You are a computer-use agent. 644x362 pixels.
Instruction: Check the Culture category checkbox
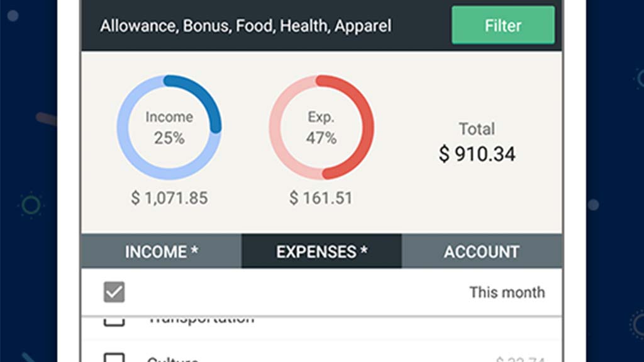coord(114,358)
